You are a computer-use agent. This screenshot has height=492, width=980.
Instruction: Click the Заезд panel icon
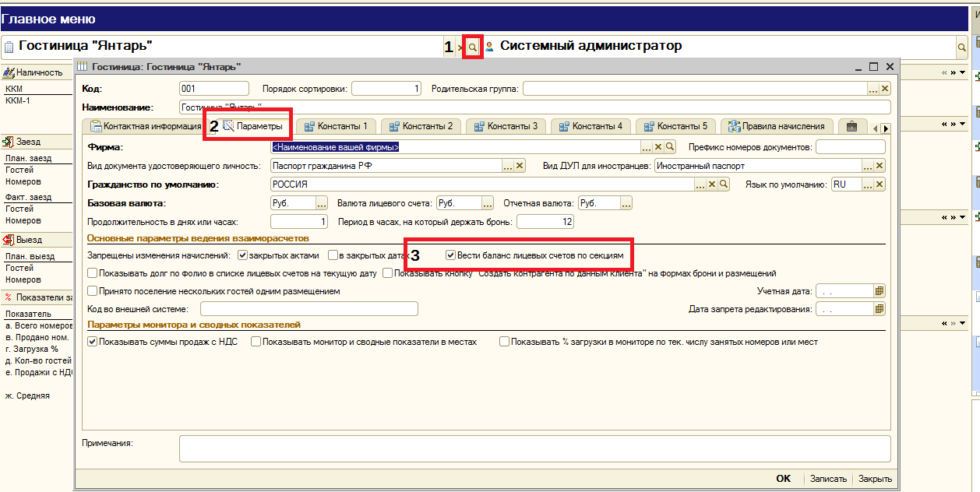[x=9, y=142]
